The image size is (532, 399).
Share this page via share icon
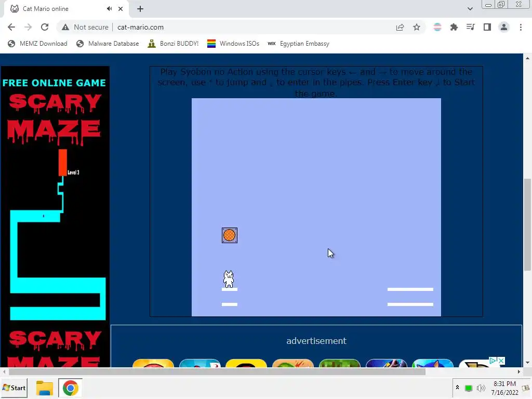coord(400,27)
